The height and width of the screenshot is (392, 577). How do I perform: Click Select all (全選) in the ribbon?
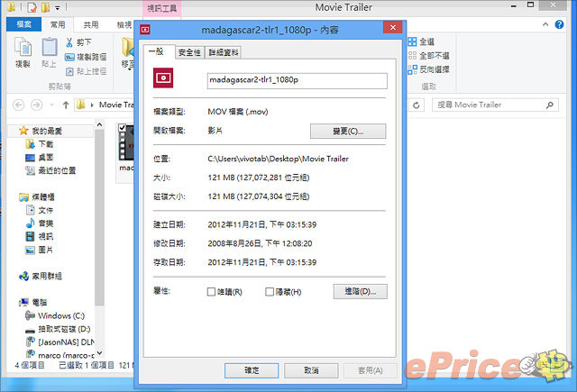[414, 42]
